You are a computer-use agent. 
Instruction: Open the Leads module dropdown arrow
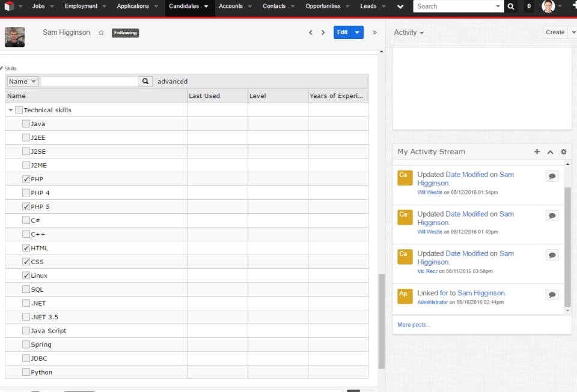(384, 6)
